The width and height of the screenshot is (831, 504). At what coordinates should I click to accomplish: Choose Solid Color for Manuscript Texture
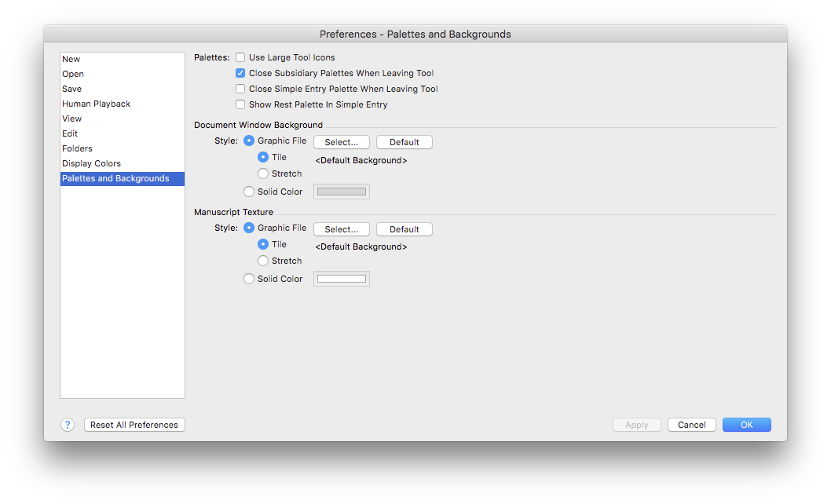(248, 278)
